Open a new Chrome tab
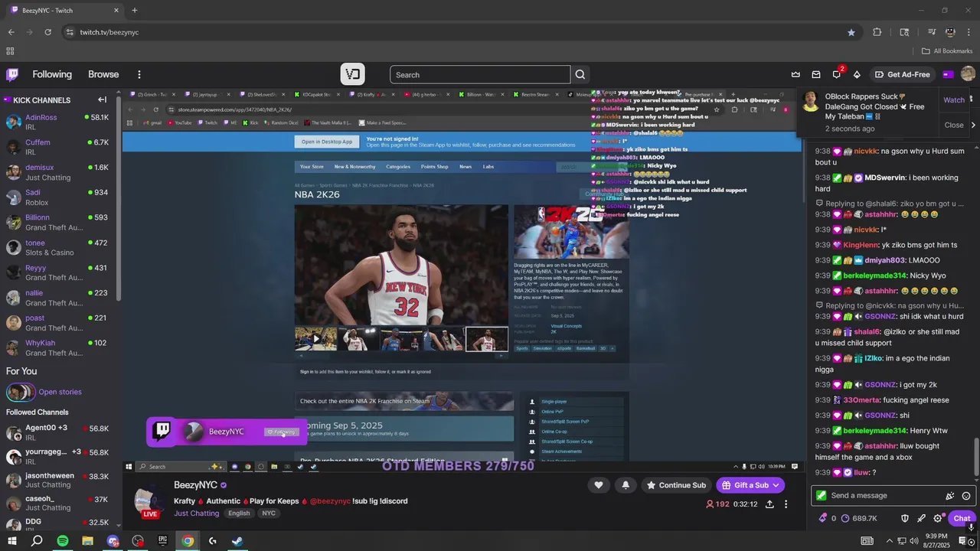Image resolution: width=980 pixels, height=551 pixels. click(x=135, y=11)
